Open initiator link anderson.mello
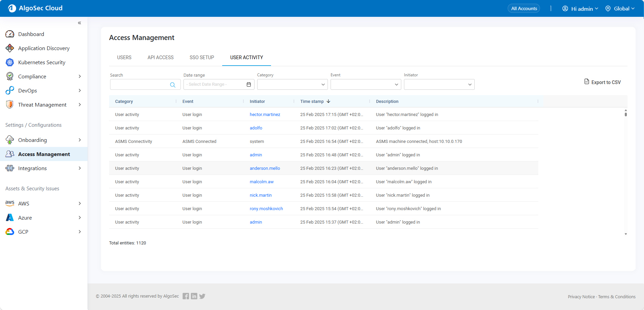644x310 pixels. (x=265, y=168)
